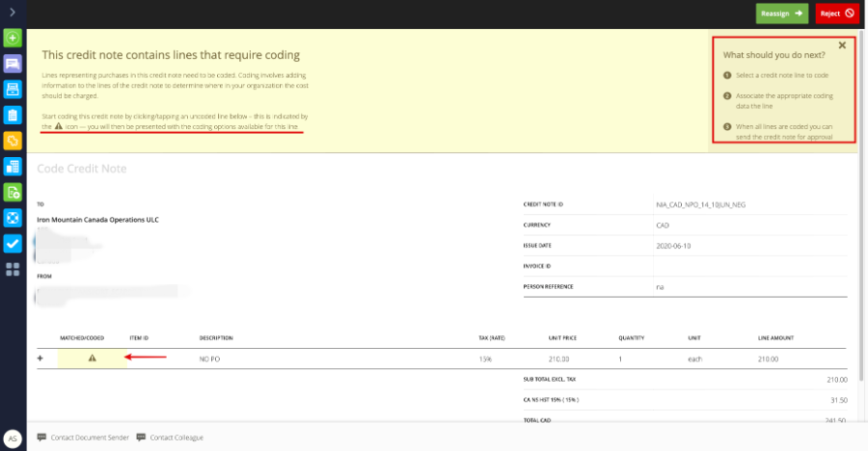Open the purple chat messages icon
The image size is (868, 451).
coord(13,64)
